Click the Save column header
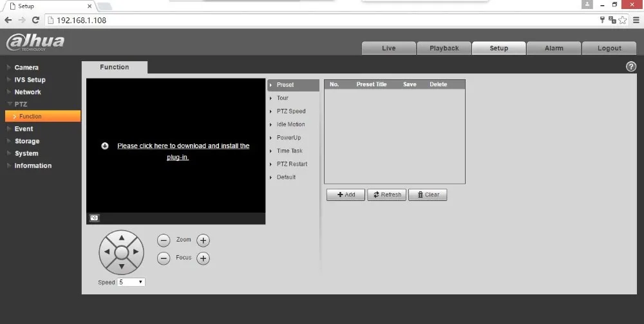644x324 pixels. [410, 84]
